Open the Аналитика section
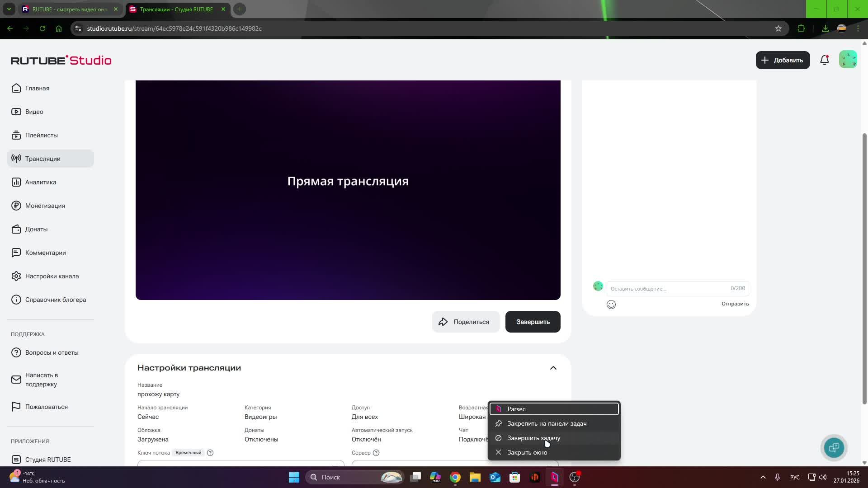The image size is (868, 488). (40, 182)
